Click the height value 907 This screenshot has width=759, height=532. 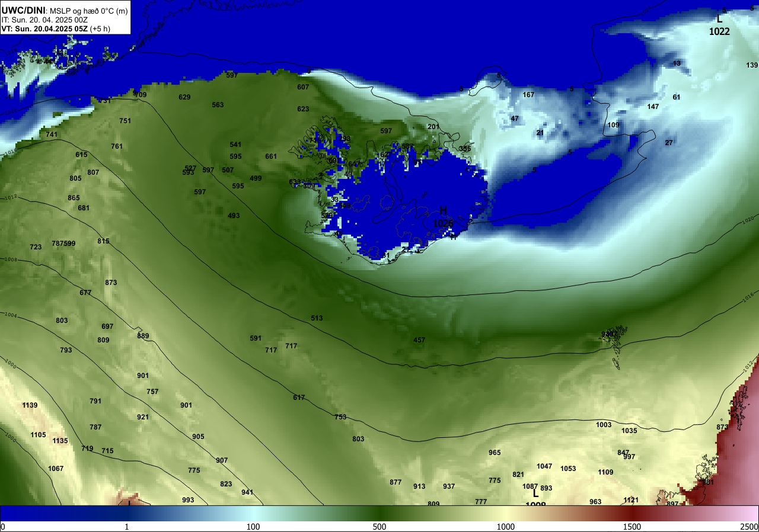pyautogui.click(x=222, y=460)
